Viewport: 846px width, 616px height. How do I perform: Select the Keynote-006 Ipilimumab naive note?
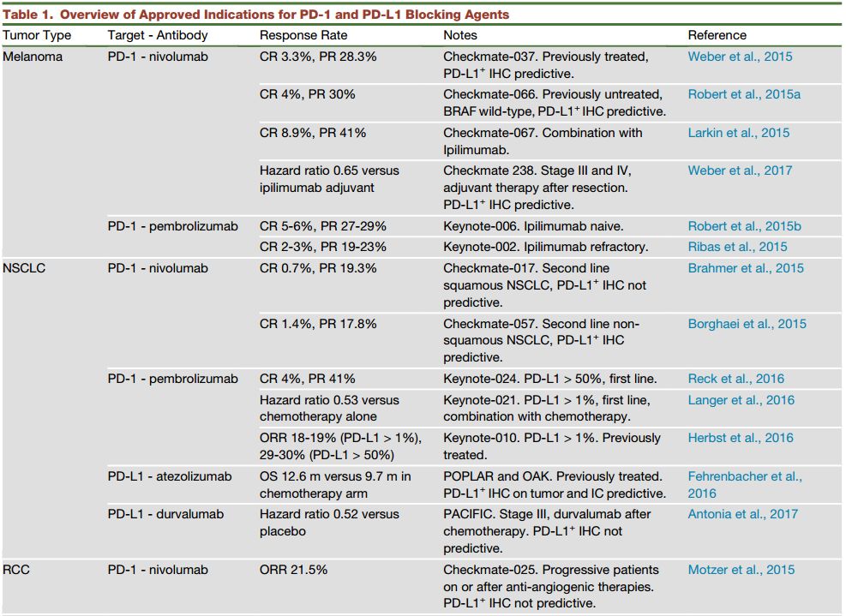tap(533, 226)
